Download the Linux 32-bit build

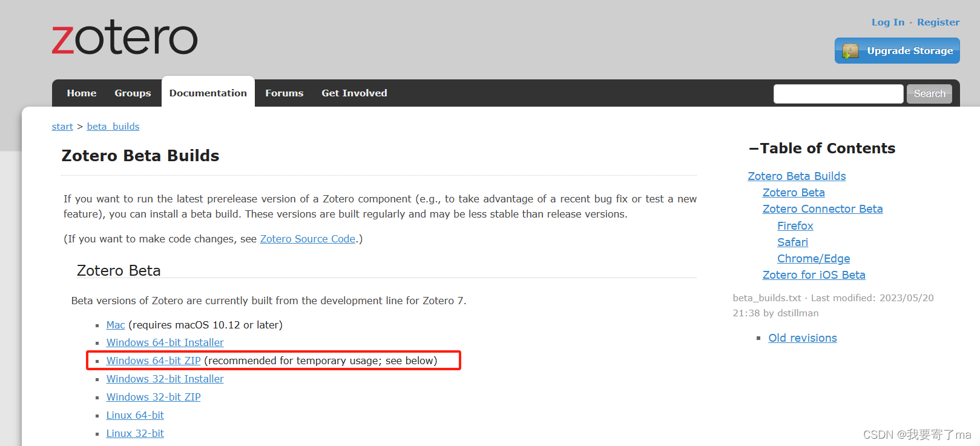[135, 433]
